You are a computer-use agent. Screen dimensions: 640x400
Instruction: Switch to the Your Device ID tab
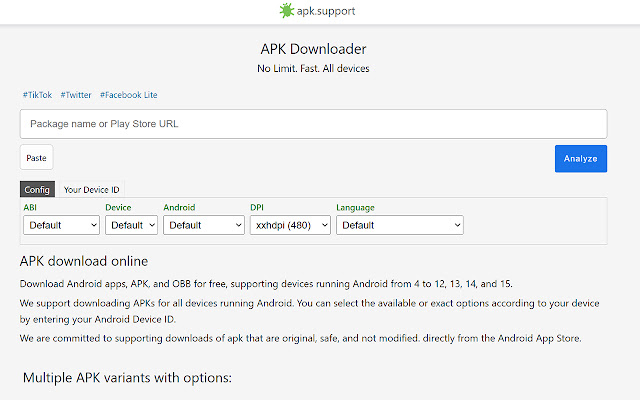(91, 189)
